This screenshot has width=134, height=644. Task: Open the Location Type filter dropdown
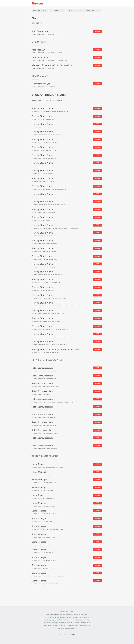coord(39,10)
